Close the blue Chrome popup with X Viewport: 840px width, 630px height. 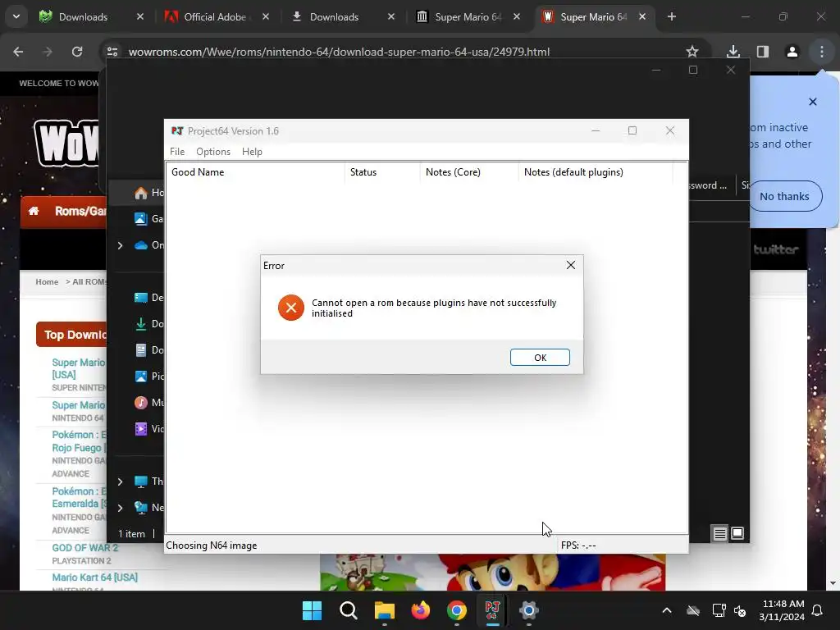coord(812,102)
